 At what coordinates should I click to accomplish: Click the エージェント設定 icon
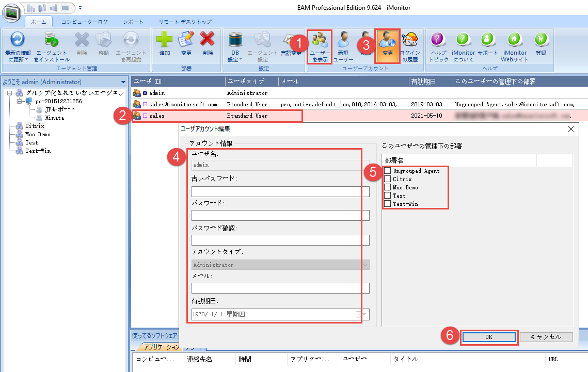pyautogui.click(x=262, y=40)
